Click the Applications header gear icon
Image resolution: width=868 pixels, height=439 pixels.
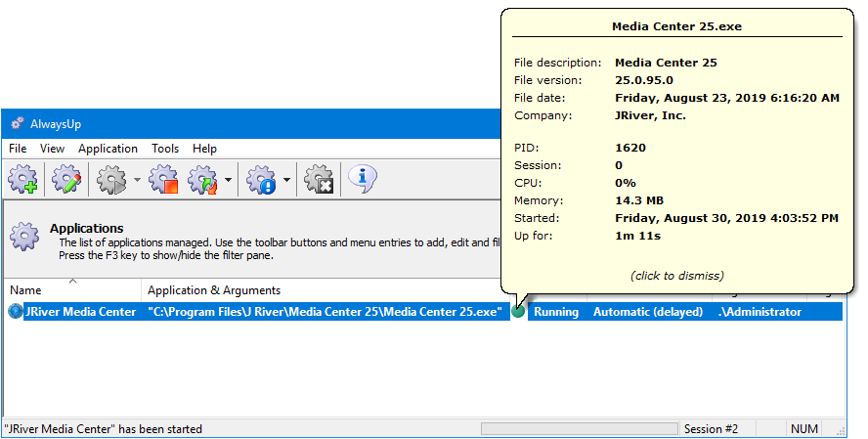pos(24,237)
